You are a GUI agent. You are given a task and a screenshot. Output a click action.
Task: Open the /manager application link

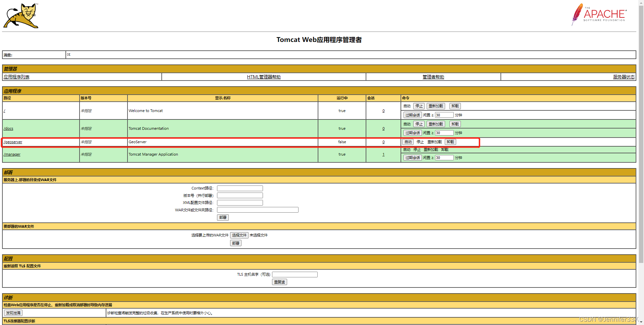coord(12,154)
